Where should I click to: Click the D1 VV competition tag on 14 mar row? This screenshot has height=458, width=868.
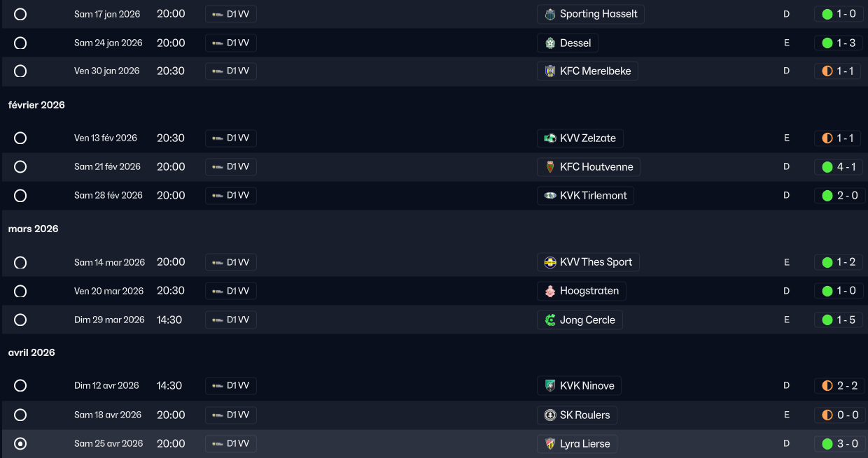coord(231,262)
